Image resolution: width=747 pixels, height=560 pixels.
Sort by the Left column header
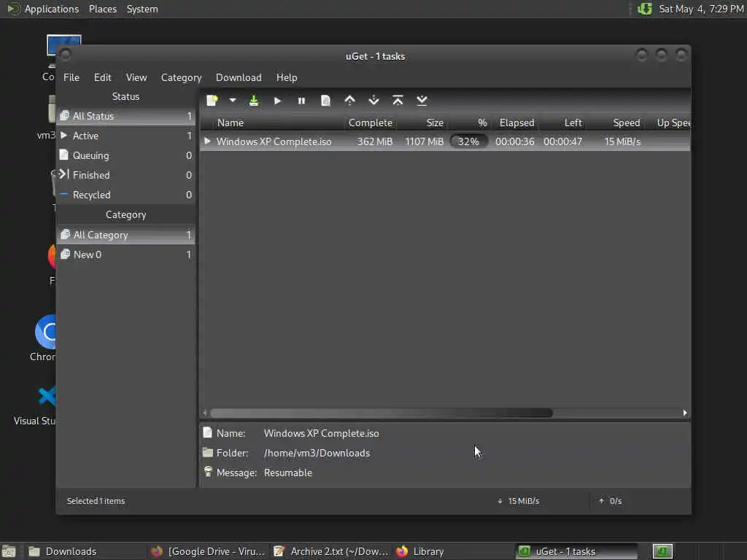[563, 122]
